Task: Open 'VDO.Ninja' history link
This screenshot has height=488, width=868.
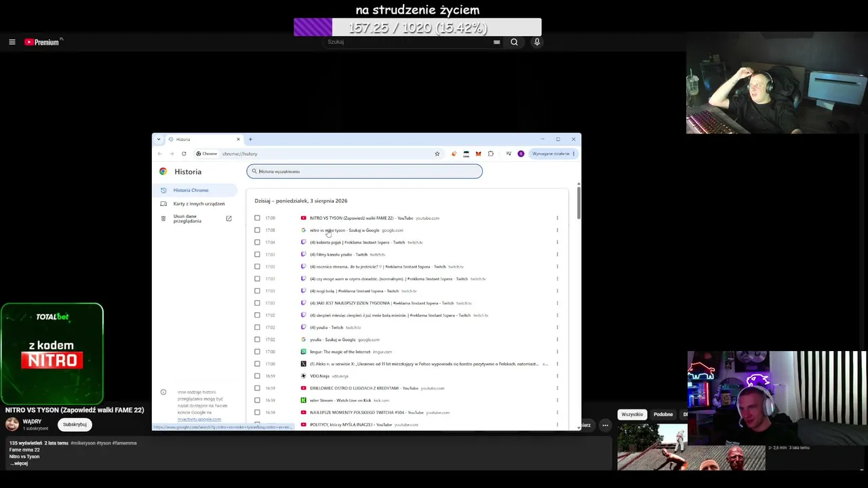Action: click(319, 376)
